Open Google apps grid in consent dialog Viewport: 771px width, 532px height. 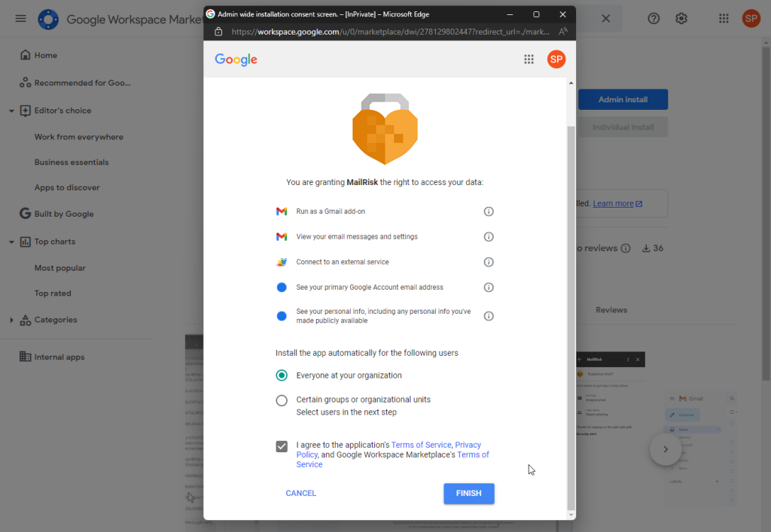pyautogui.click(x=529, y=59)
